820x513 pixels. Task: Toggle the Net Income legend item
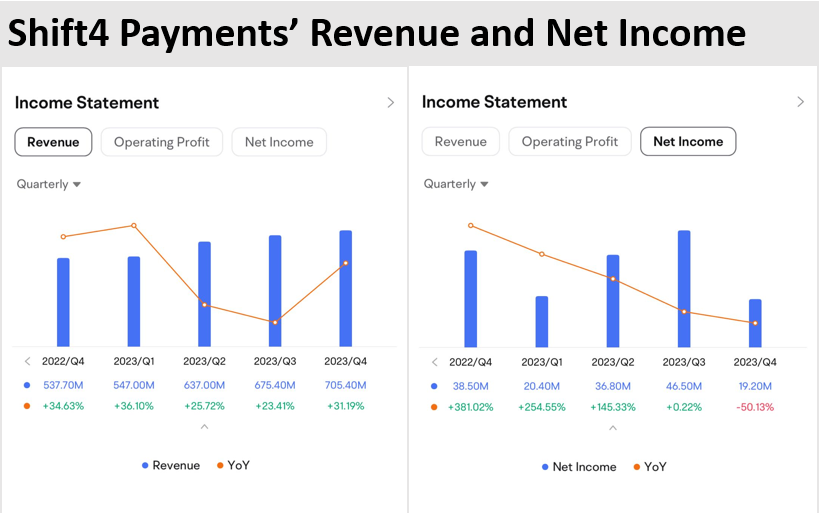[x=579, y=467]
